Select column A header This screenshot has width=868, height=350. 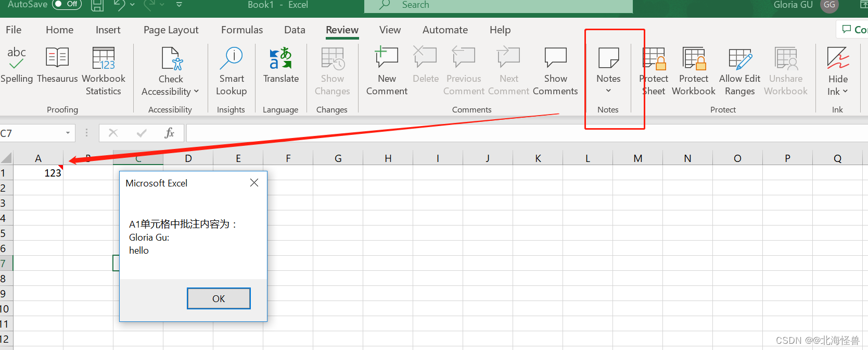pyautogui.click(x=38, y=158)
